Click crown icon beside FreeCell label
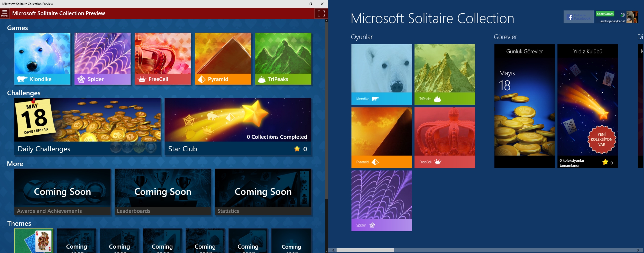 tap(142, 79)
